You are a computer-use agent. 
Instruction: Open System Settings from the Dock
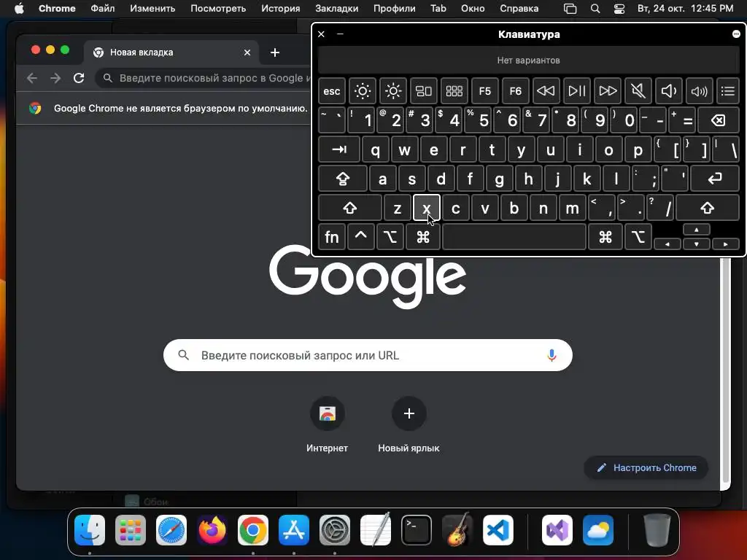(334, 530)
